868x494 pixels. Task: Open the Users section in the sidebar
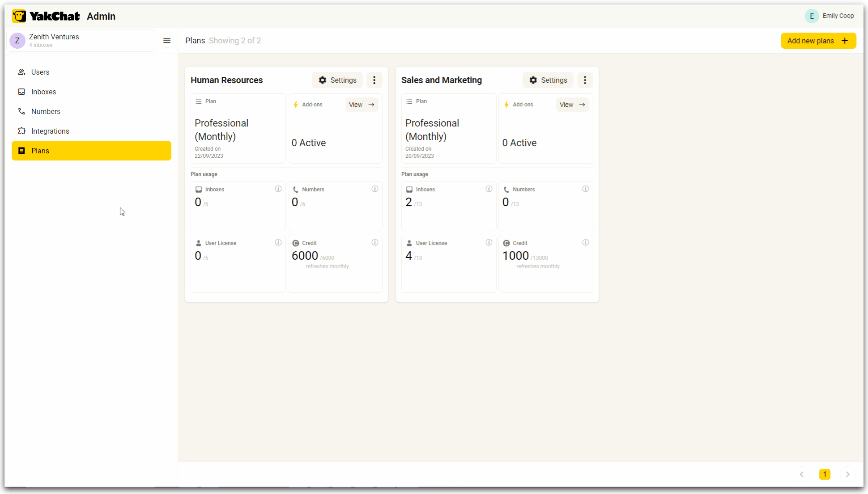(x=40, y=72)
